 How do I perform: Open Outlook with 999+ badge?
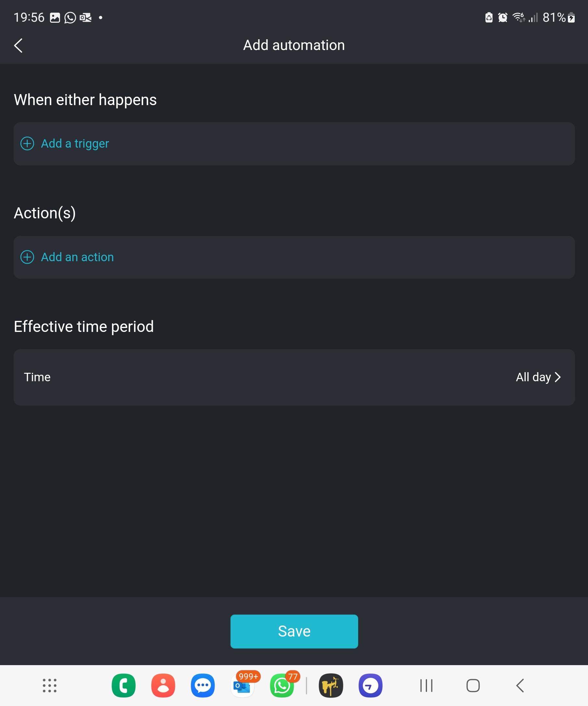242,686
